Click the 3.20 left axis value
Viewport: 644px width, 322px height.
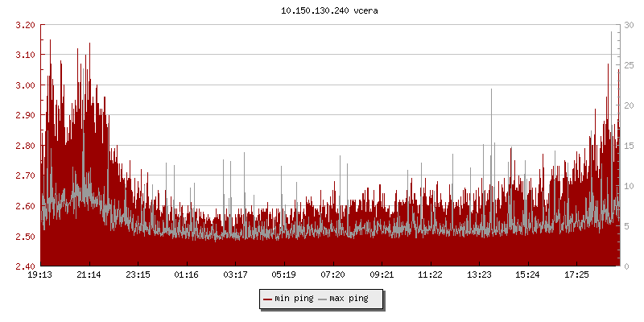click(25, 25)
